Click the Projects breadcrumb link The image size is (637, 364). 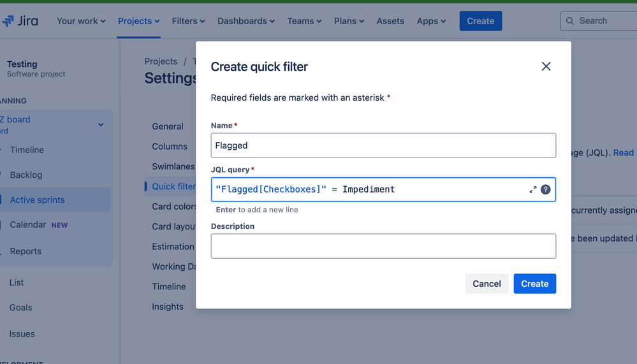click(161, 61)
